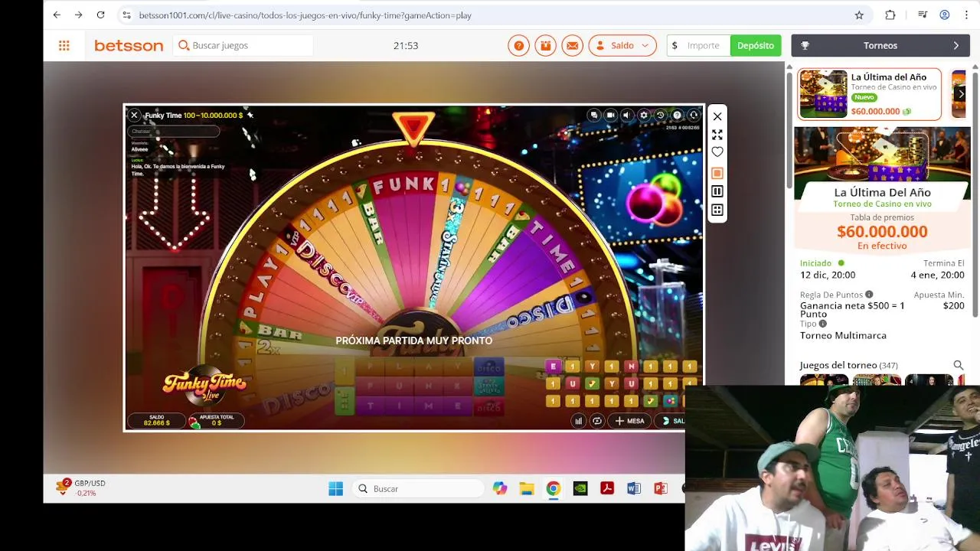Open the Torneos trophy icon

(x=805, y=46)
